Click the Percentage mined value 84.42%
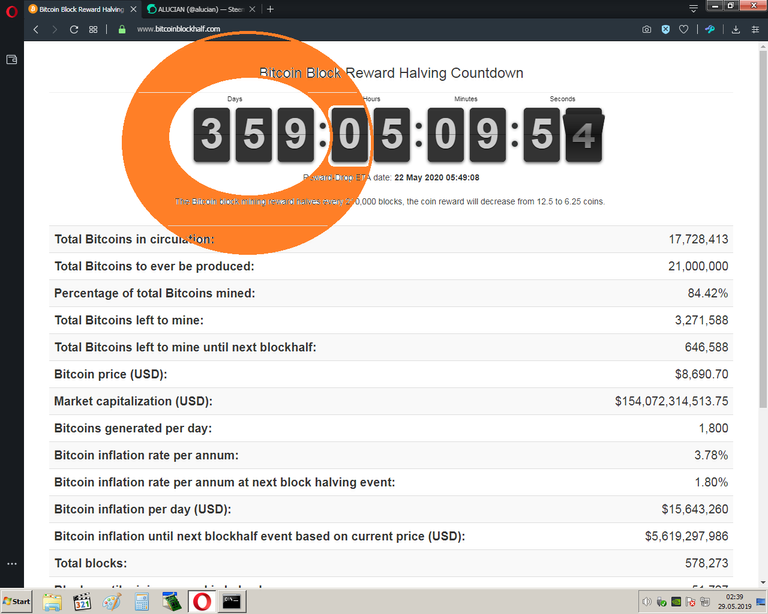Image resolution: width=768 pixels, height=614 pixels. click(x=708, y=293)
